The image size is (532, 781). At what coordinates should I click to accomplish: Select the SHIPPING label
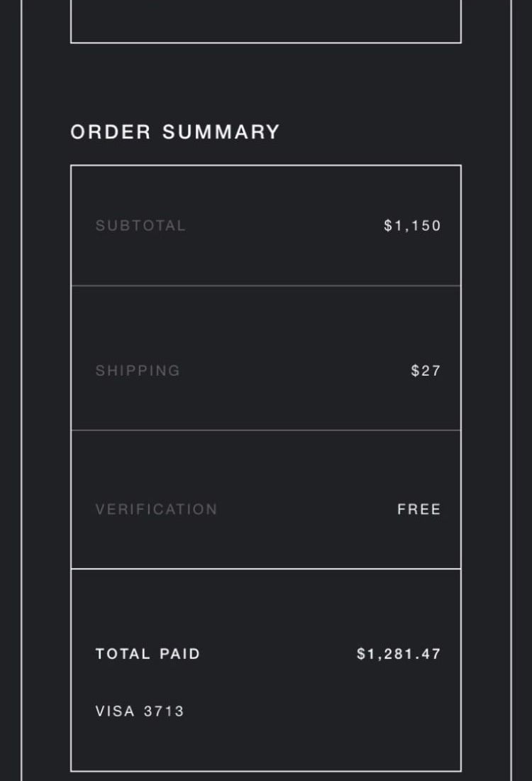pyautogui.click(x=138, y=371)
